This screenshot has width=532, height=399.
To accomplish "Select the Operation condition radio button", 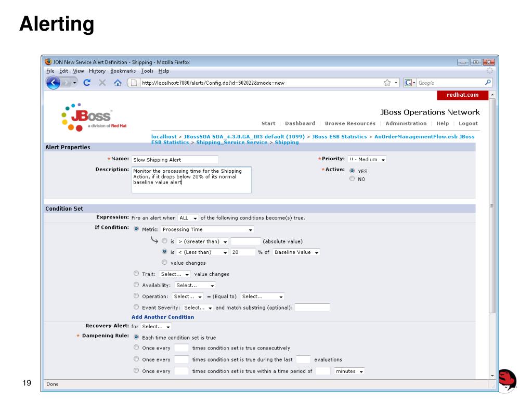I will point(136,296).
